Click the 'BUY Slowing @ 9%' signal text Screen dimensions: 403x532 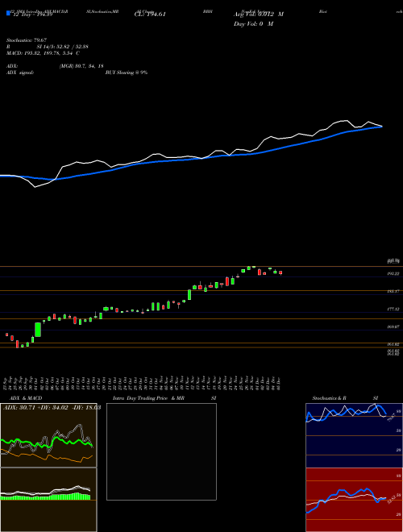tap(127, 73)
